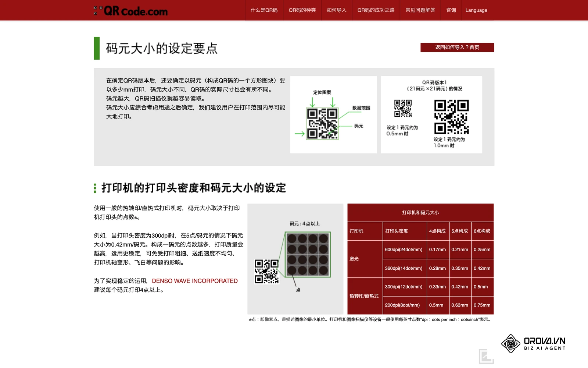This screenshot has height=368, width=588.
Task: Select the 激光 row label
Action: (365, 259)
